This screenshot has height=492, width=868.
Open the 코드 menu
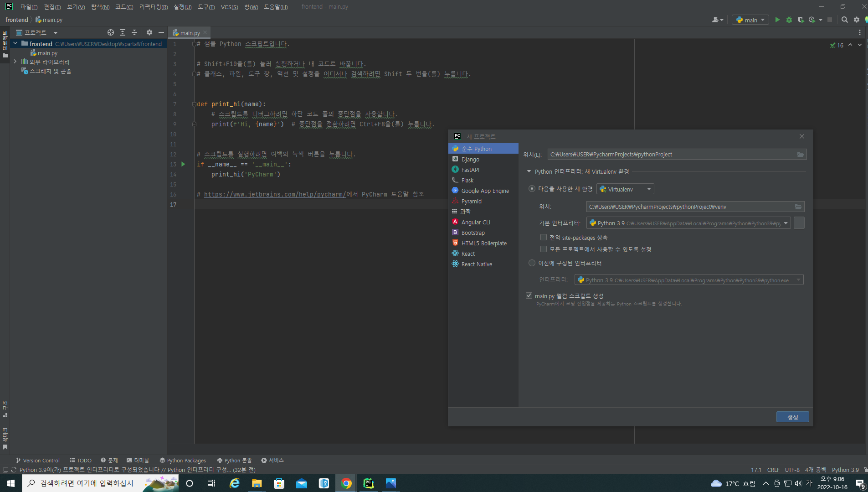(x=124, y=7)
